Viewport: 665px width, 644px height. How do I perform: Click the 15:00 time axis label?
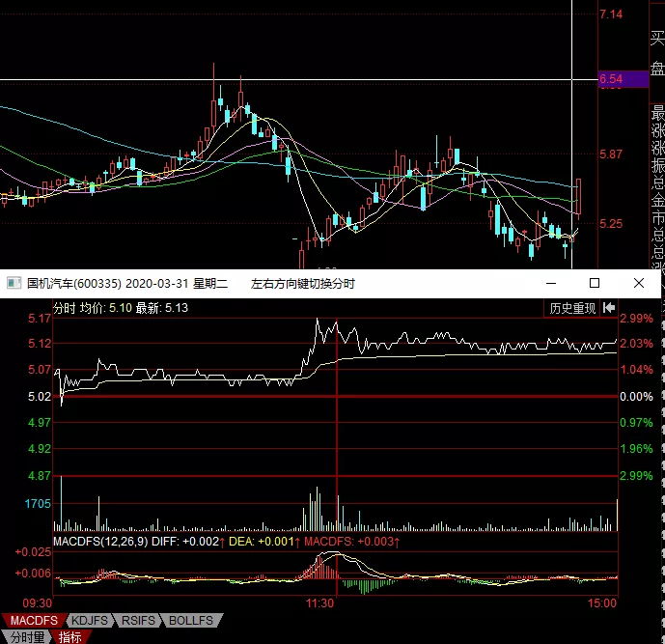[x=602, y=603]
